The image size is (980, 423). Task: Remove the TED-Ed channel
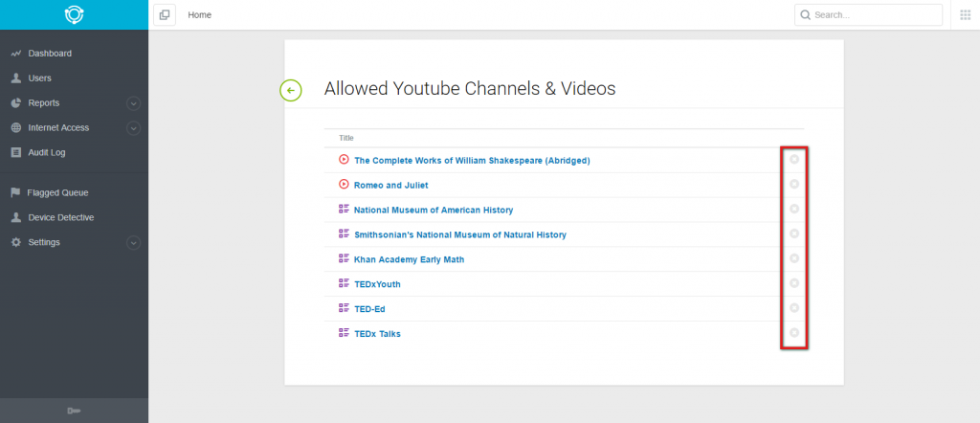794,308
